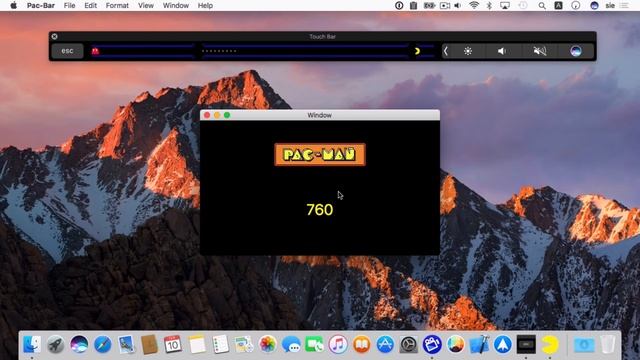Open the Edit menu
Screen dimensions: 640x360
pos(90,5)
